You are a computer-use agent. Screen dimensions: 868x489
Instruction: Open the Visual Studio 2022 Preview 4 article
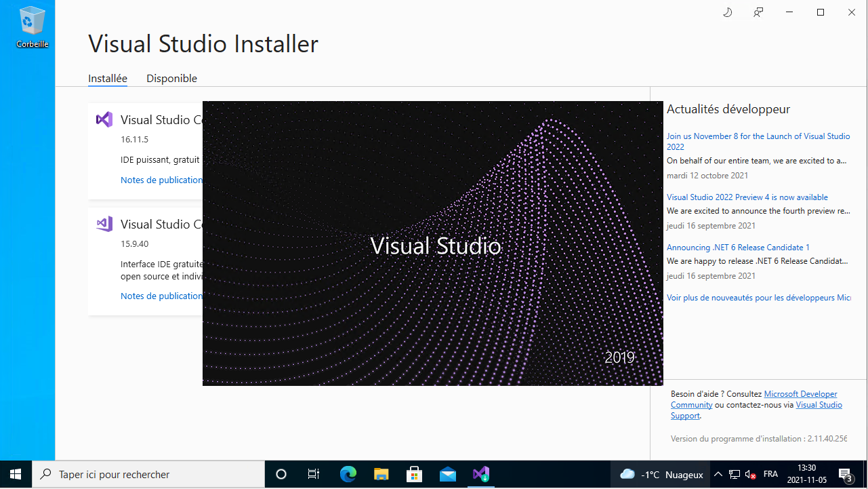click(747, 197)
